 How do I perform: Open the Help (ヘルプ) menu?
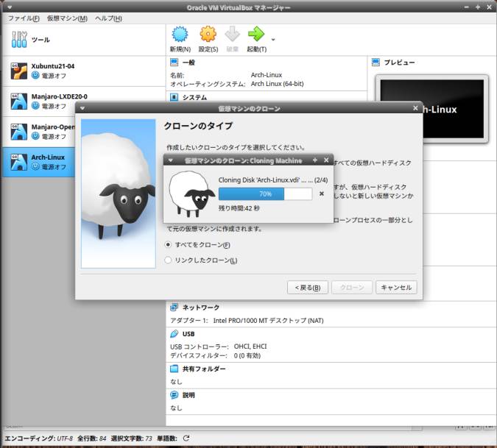[x=108, y=18]
